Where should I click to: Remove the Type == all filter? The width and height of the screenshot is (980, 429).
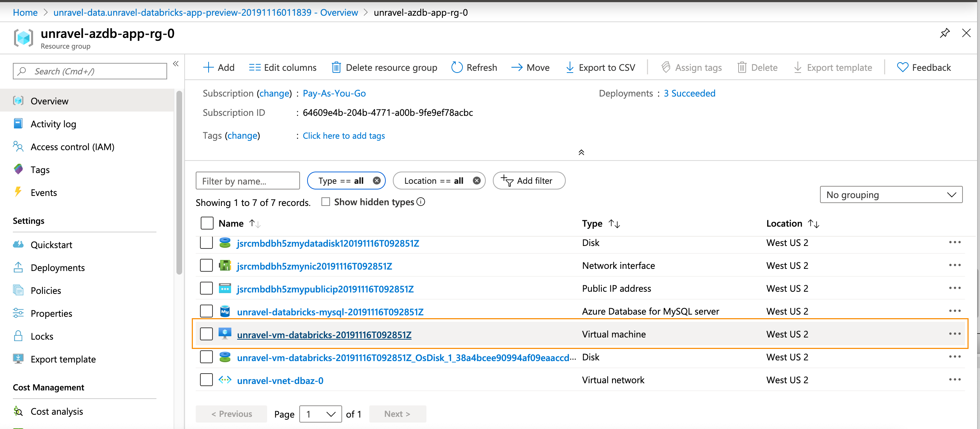click(377, 181)
